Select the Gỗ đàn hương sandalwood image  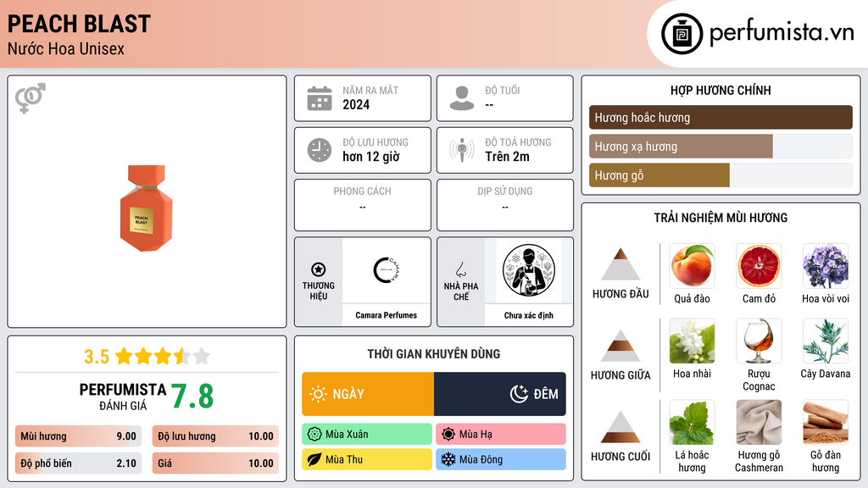tap(826, 422)
